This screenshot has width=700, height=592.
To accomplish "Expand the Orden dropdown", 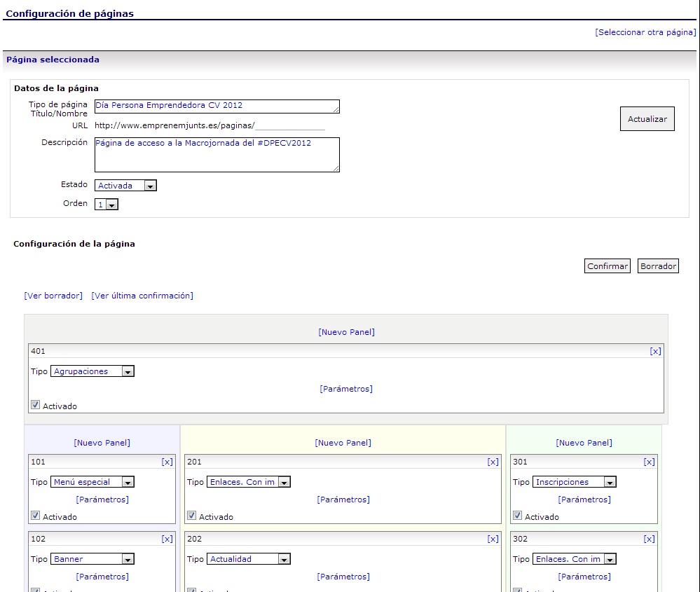I will (x=107, y=204).
